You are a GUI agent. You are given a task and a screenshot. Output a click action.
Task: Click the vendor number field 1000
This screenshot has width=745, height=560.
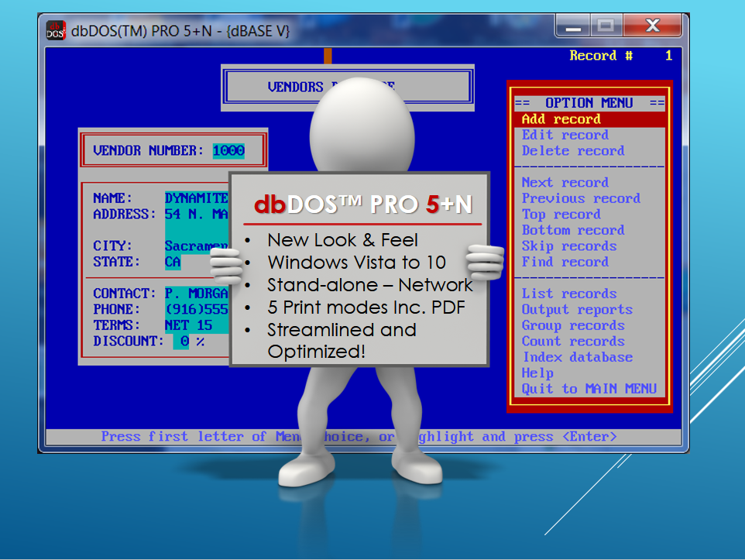228,151
